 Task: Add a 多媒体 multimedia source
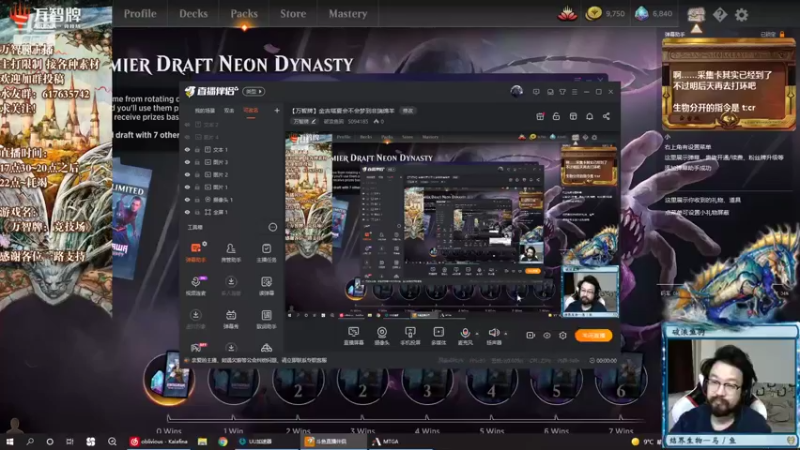pyautogui.click(x=438, y=336)
